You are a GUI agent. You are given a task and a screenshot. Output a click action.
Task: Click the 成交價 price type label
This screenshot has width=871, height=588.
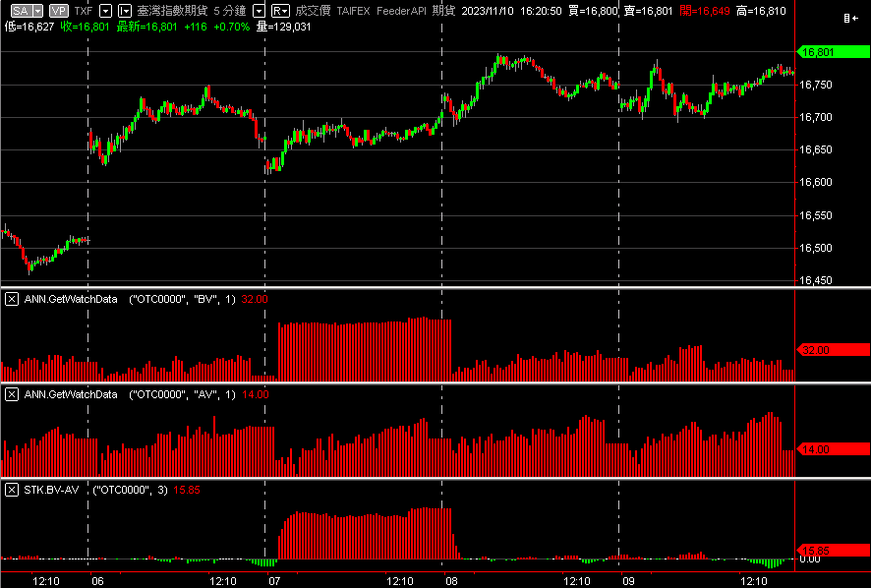[x=313, y=11]
